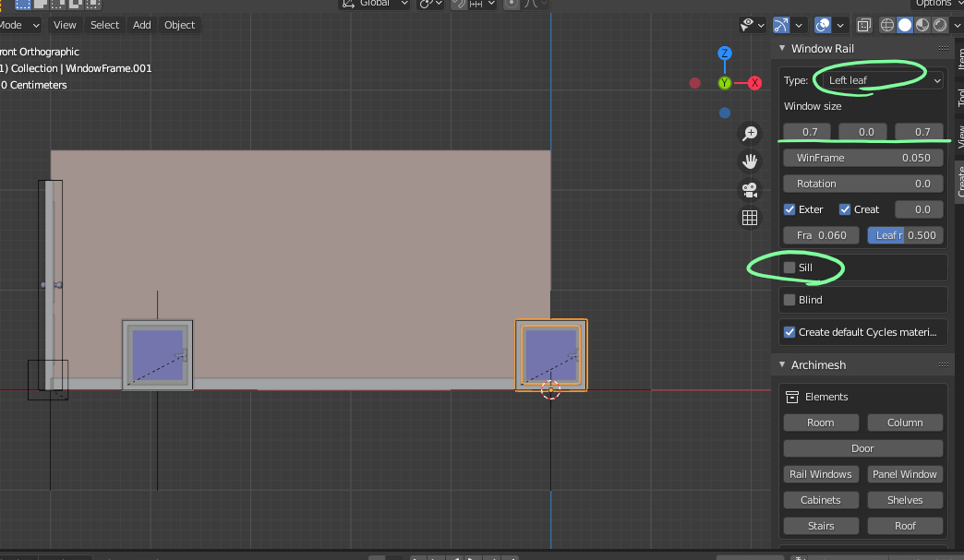
Task: Switch to the View sidebar tab
Action: 960,137
